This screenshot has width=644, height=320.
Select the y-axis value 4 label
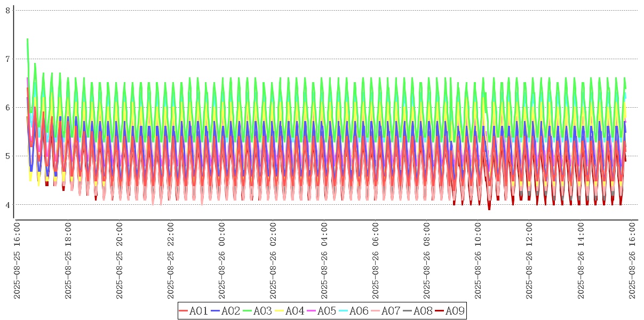pos(8,204)
